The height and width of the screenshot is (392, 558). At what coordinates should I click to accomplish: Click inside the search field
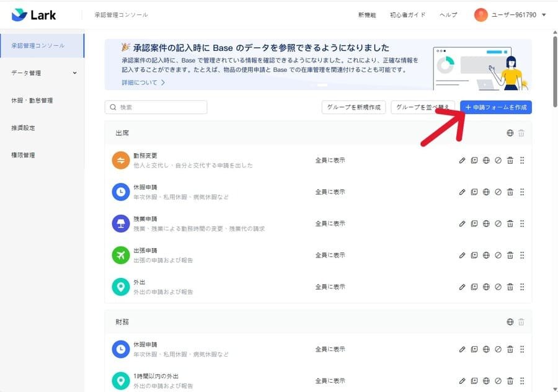(155, 107)
